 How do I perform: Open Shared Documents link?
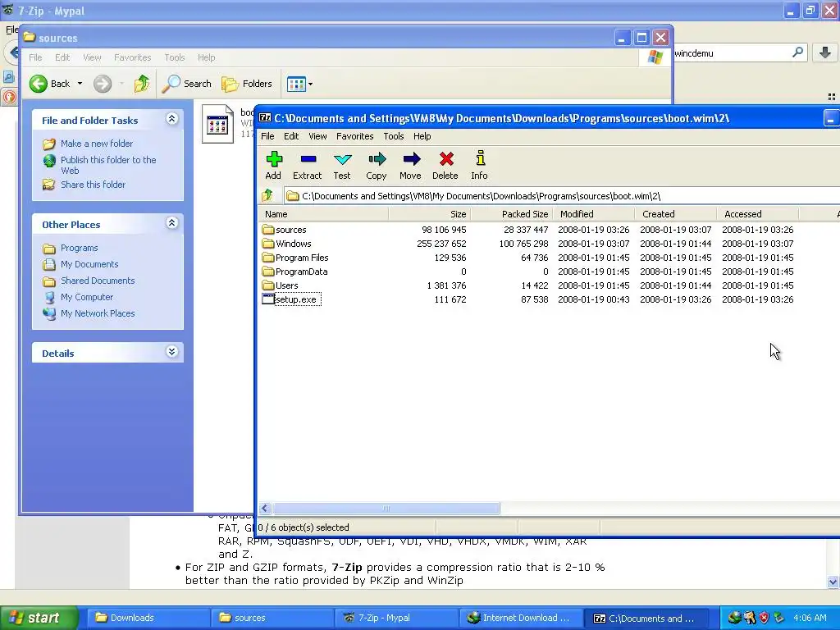(x=98, y=281)
